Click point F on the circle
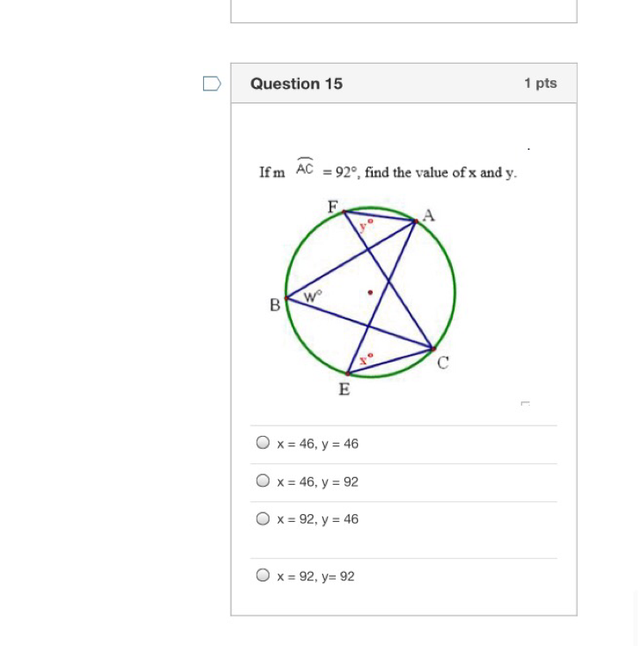The height and width of the screenshot is (646, 644). point(344,212)
